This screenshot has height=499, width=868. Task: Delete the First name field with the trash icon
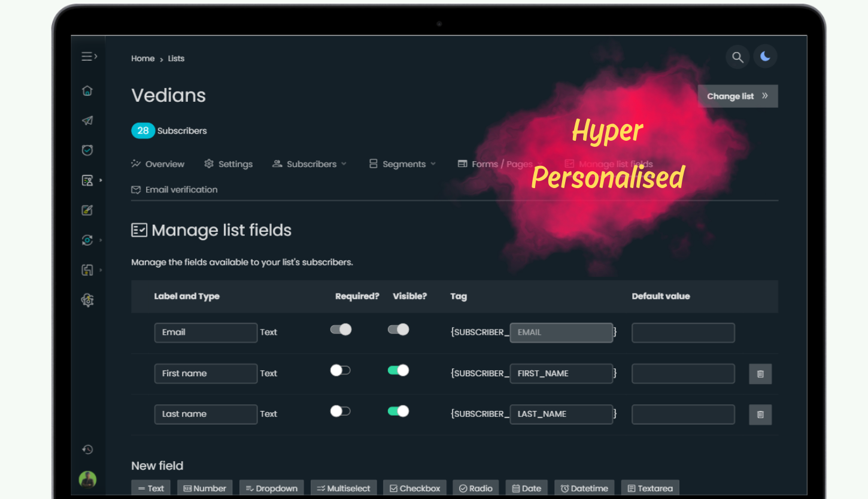point(760,374)
